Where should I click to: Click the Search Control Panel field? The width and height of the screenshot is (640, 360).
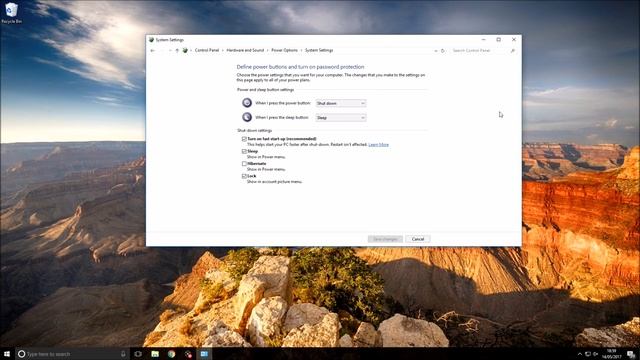(x=480, y=51)
